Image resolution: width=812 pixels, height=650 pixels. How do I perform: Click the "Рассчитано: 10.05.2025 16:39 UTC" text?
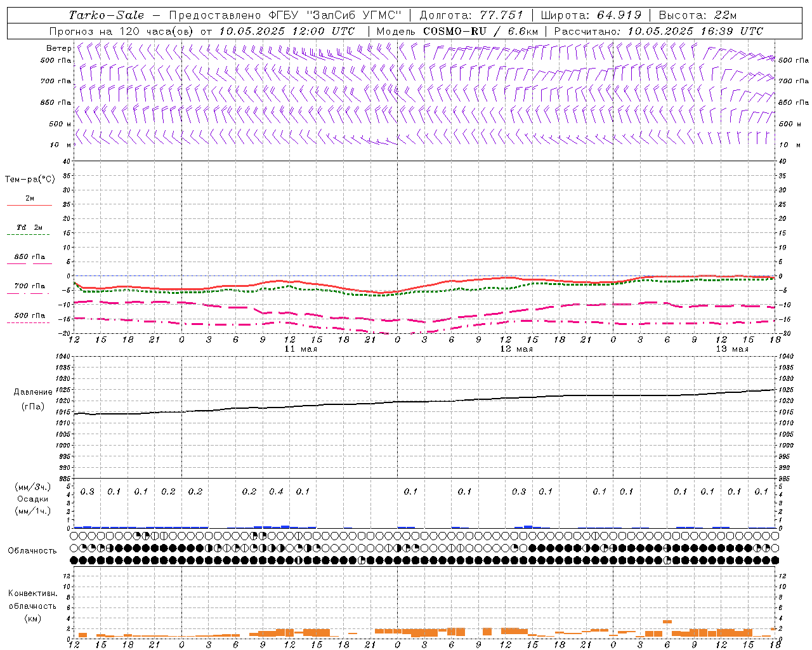click(658, 31)
